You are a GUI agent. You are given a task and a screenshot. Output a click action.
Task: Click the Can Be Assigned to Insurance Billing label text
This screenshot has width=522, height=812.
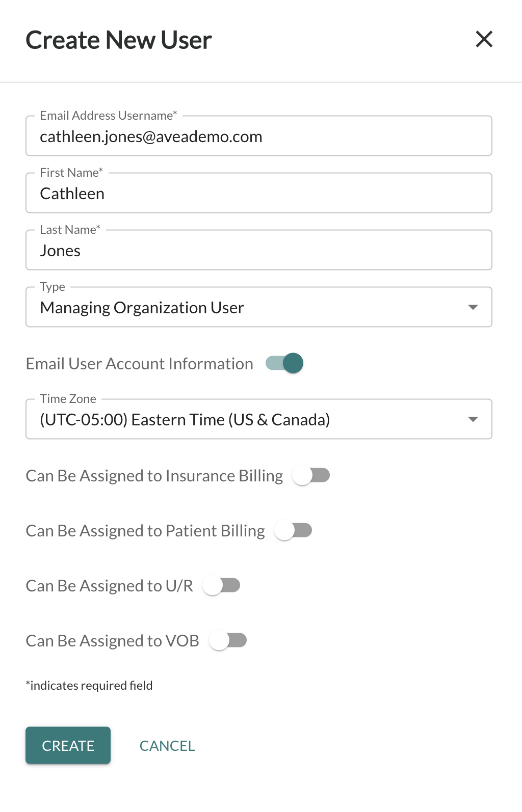[x=154, y=476]
